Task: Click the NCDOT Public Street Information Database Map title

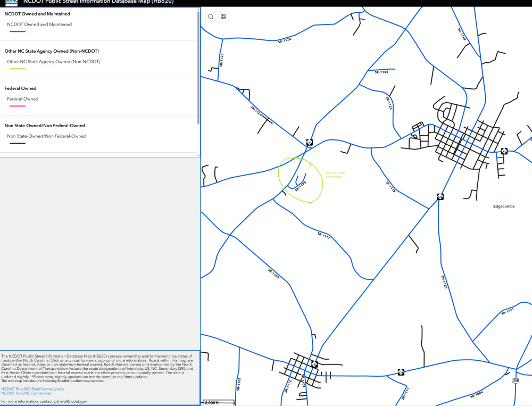Action: click(x=98, y=2)
